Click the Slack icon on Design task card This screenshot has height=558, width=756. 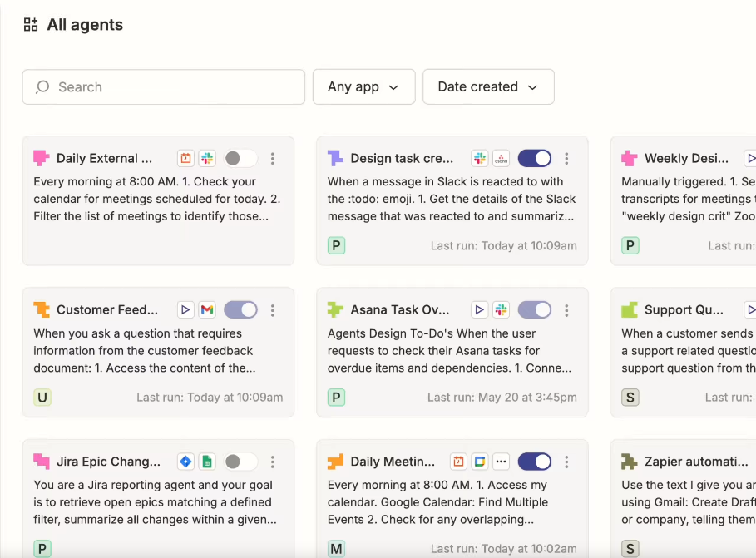pos(480,158)
